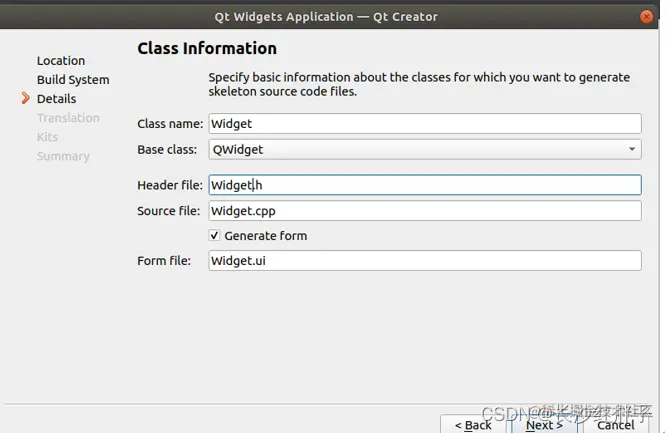Select the Details wizard step
667x433 pixels.
(57, 99)
